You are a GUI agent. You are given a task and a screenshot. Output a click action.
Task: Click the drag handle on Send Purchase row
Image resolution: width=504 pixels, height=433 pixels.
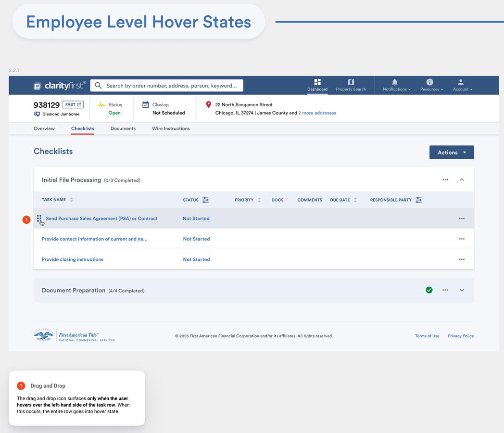click(x=39, y=218)
